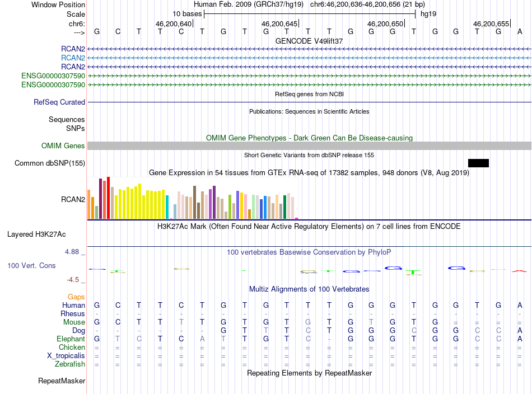Click the chr6: ruler label
The height and width of the screenshot is (394, 532).
[x=77, y=24]
